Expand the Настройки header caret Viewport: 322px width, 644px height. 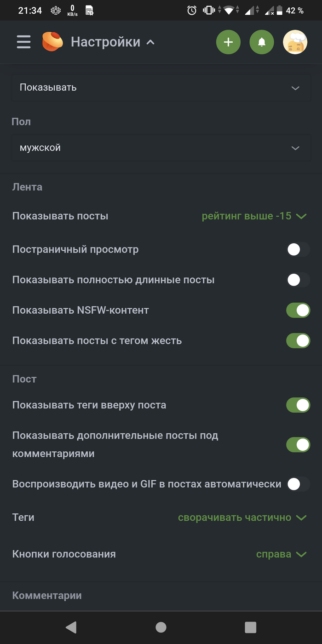[x=150, y=42]
